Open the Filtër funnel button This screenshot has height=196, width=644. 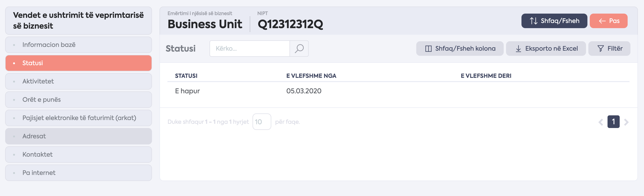[609, 48]
